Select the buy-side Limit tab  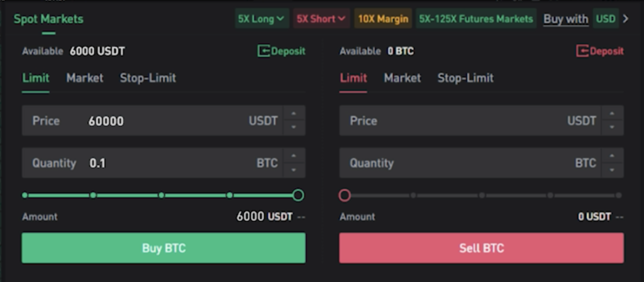coord(35,78)
